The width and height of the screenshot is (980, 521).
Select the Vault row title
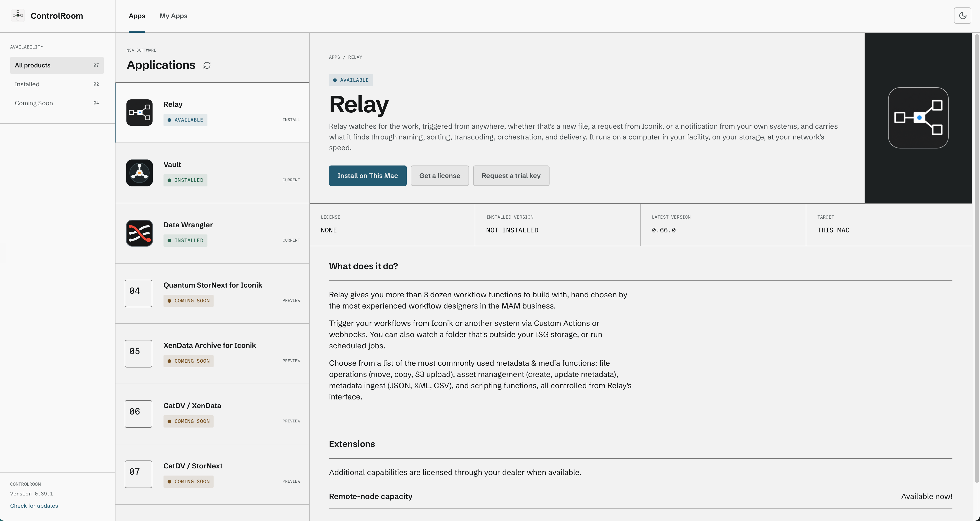[x=172, y=165]
